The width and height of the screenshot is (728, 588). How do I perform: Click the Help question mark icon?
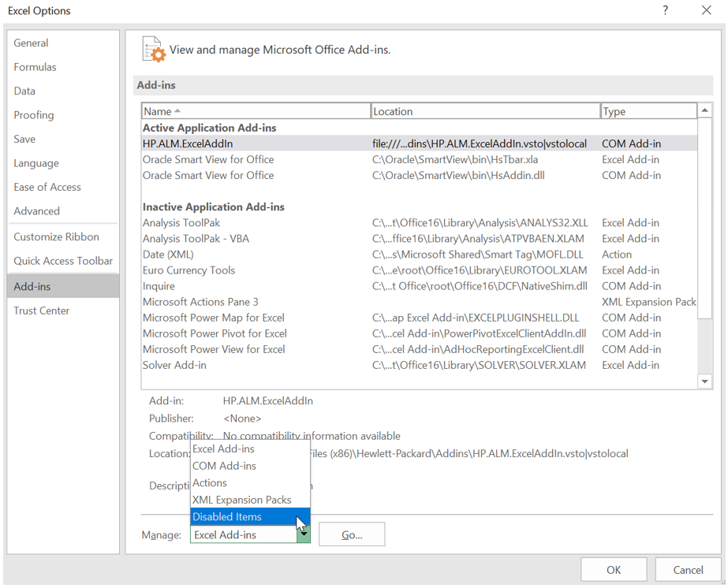(x=665, y=10)
